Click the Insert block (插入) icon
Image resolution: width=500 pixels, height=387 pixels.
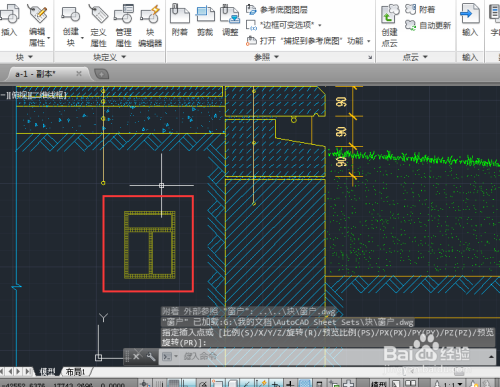click(x=9, y=14)
